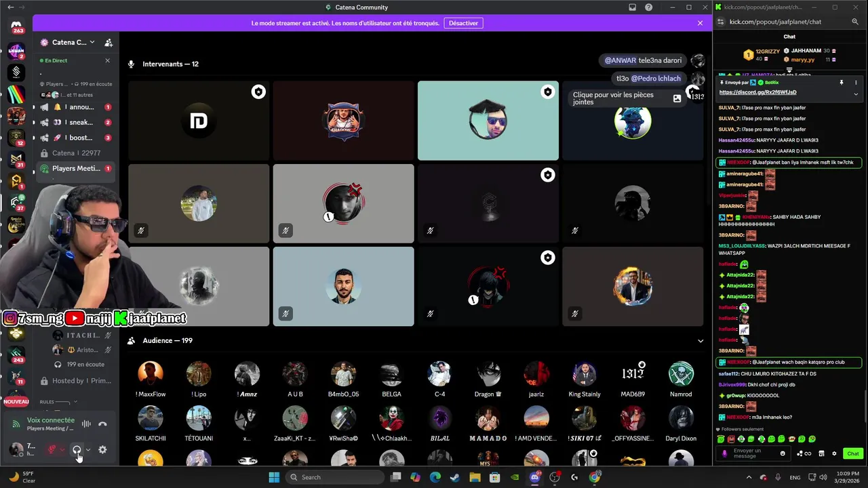Open the input device arrow beside mute

click(x=62, y=449)
